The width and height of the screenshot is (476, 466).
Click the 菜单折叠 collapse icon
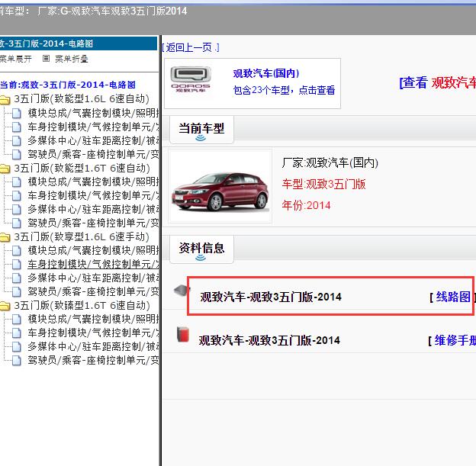[x=46, y=58]
